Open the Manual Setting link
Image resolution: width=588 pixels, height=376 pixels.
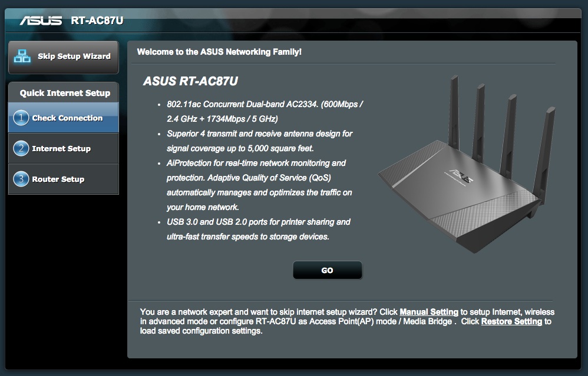pos(428,312)
